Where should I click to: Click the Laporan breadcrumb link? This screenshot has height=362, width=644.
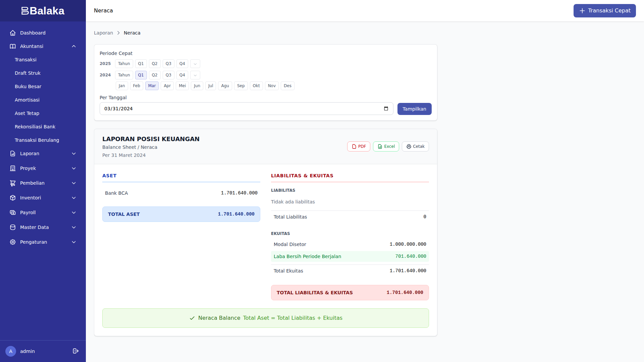click(103, 33)
